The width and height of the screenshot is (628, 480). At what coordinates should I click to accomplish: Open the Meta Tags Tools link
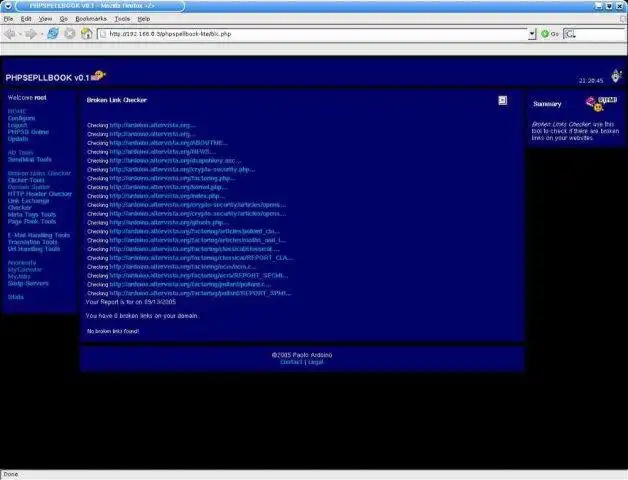coord(32,214)
